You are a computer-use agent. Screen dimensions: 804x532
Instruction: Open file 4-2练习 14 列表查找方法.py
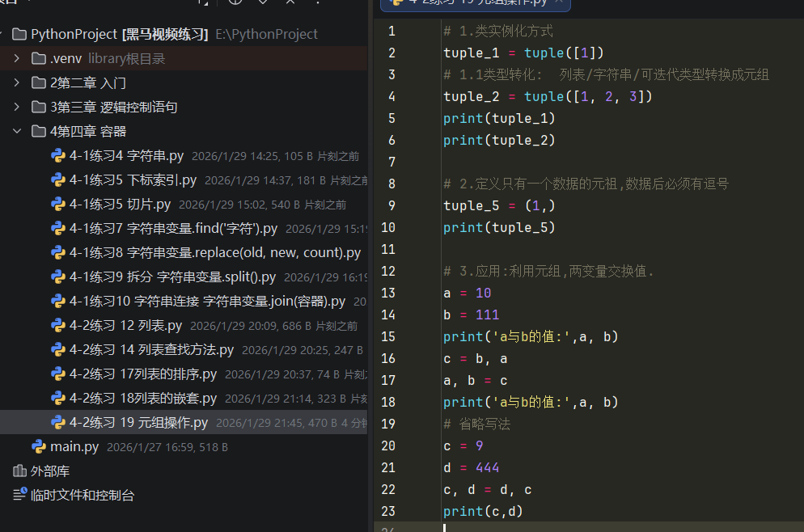tap(152, 349)
